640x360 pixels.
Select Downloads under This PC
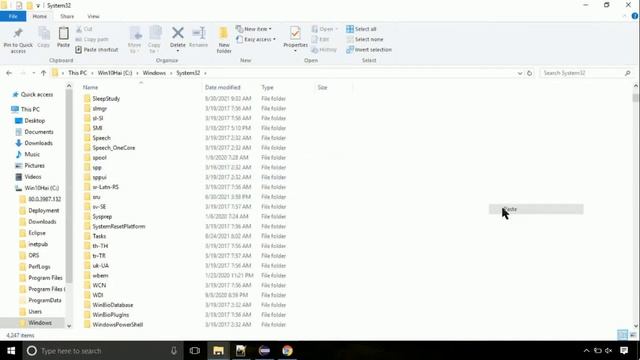38,143
